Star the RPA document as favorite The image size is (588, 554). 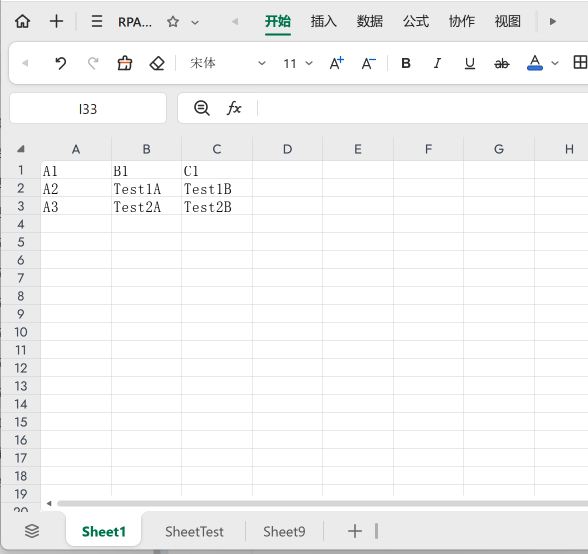coord(173,22)
